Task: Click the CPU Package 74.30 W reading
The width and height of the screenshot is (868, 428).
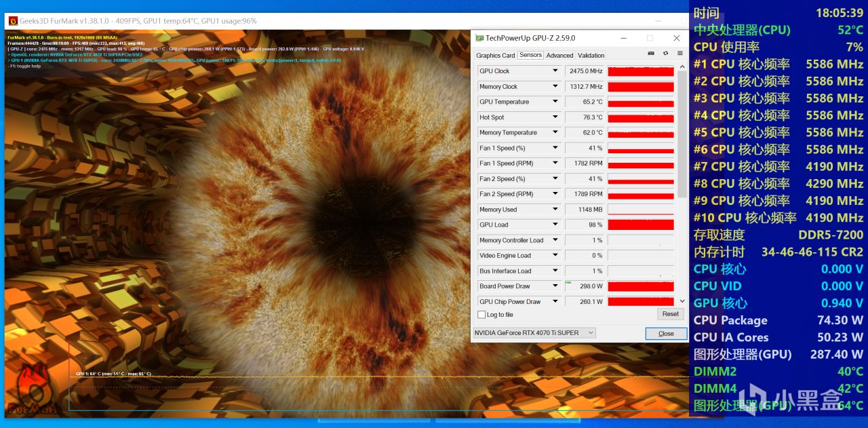Action: coord(778,320)
